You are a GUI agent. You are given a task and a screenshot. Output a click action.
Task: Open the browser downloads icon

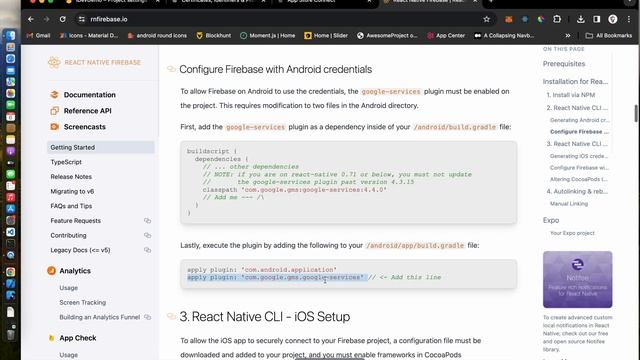(581, 19)
